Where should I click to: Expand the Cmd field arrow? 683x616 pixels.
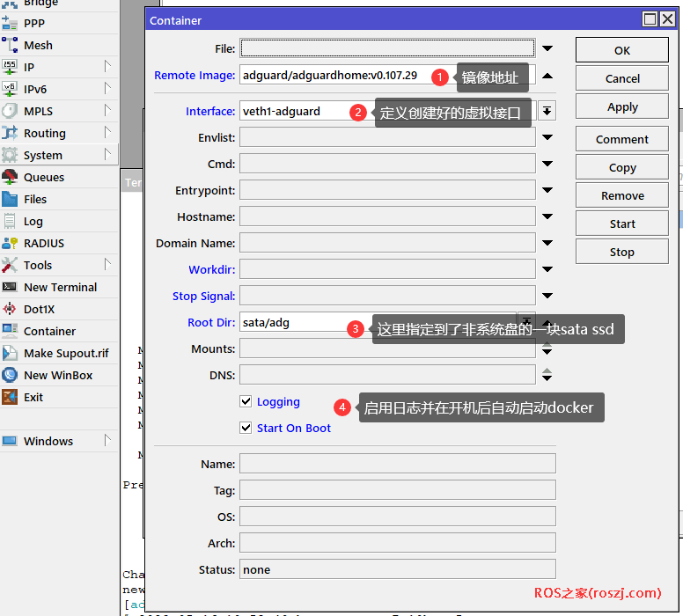547,164
